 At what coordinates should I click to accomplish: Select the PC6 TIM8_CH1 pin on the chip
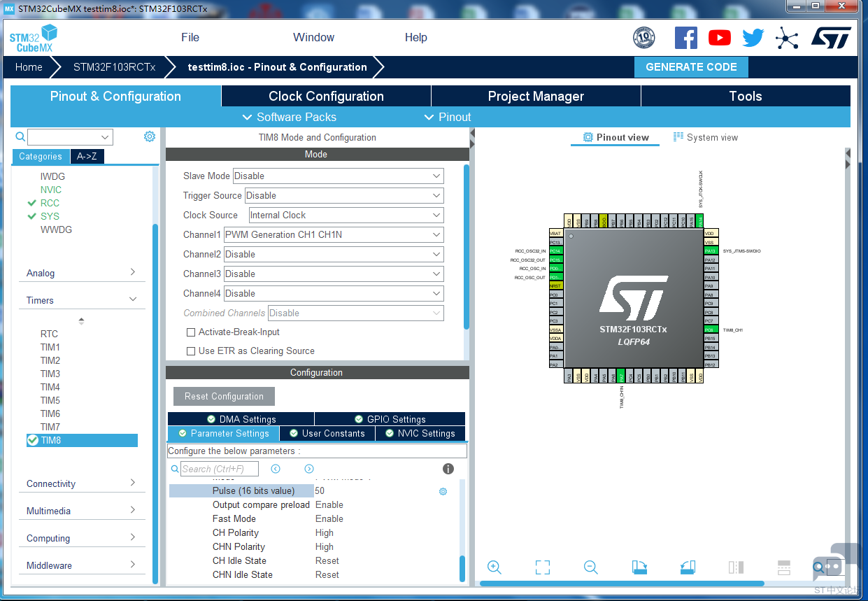pyautogui.click(x=711, y=330)
